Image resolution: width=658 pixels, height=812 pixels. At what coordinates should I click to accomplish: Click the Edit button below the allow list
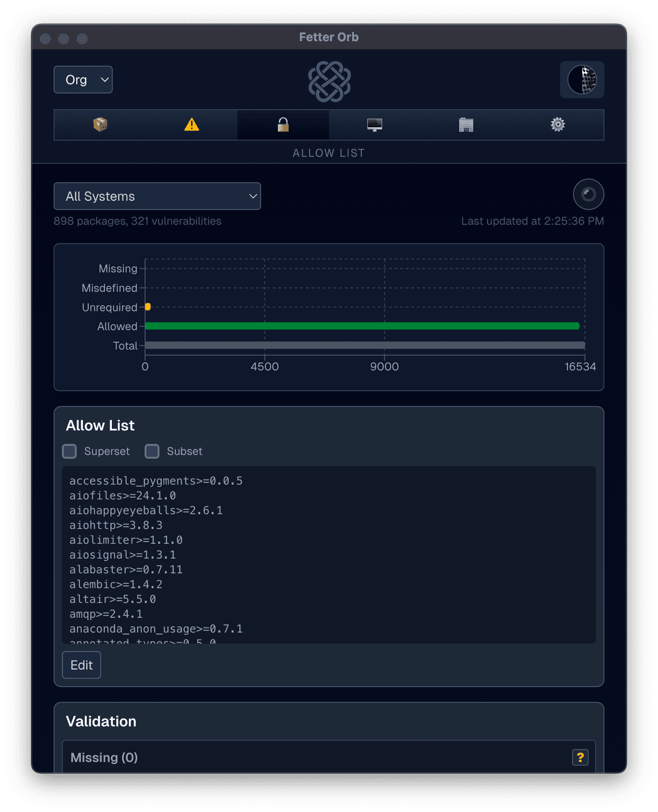tap(81, 665)
